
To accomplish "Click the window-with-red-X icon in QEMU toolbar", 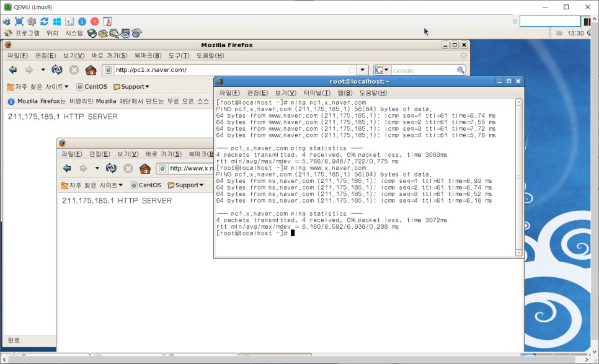I will click(x=107, y=22).
